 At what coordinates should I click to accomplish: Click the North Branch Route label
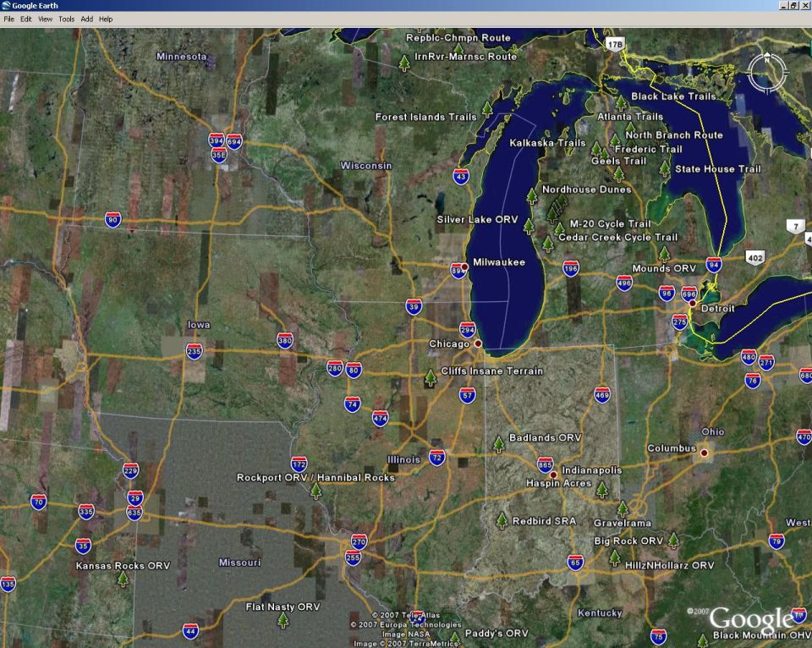point(674,135)
